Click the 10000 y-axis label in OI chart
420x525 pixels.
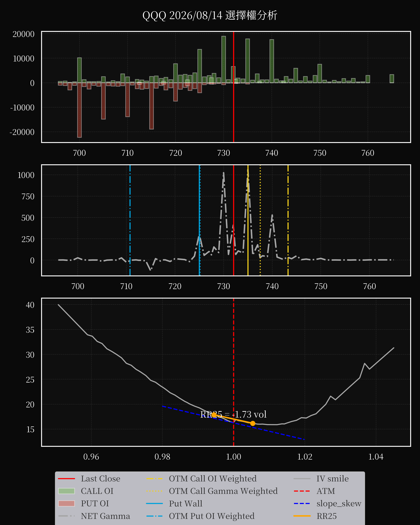pos(24,59)
